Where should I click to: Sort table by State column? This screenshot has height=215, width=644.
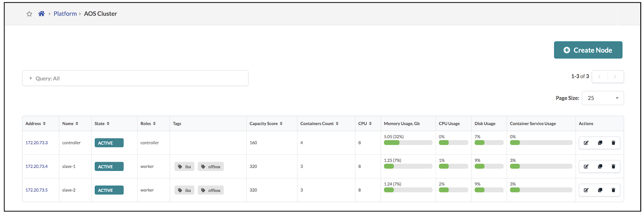point(102,123)
